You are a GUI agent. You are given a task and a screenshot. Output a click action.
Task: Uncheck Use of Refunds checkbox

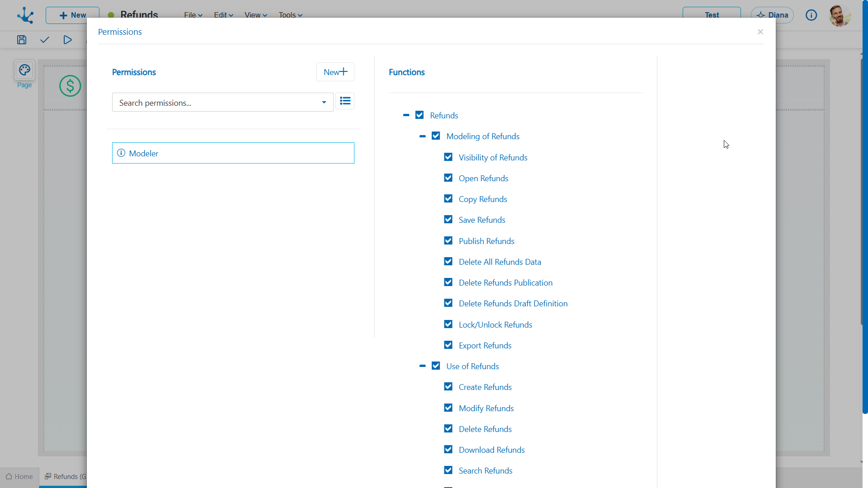(436, 366)
